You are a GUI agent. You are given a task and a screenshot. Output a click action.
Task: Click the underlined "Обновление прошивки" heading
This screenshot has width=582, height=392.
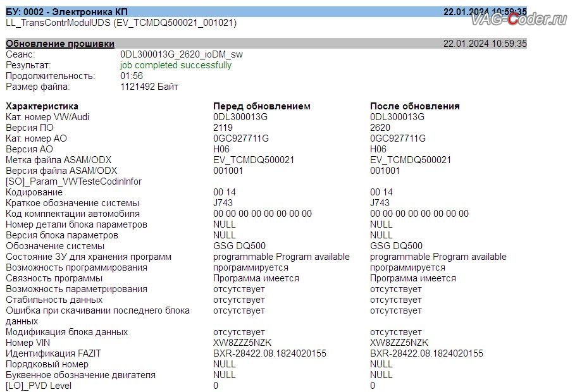click(x=59, y=44)
